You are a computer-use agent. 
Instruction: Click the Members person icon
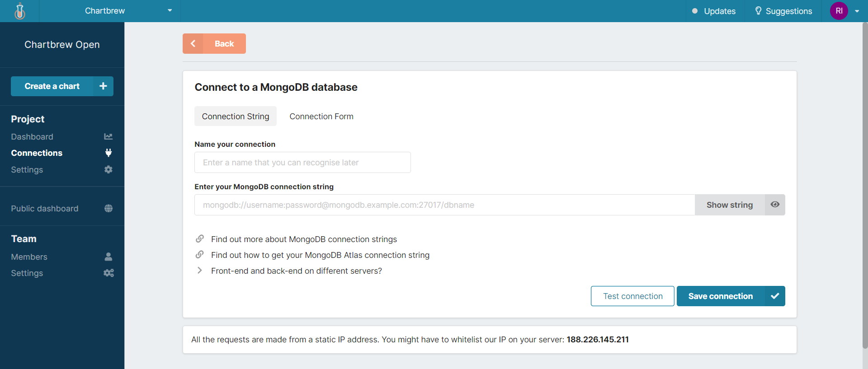click(108, 257)
